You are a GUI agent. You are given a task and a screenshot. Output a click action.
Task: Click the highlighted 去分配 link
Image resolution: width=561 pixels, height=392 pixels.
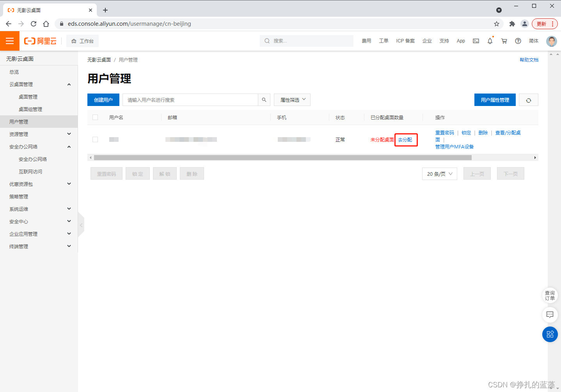tap(406, 139)
